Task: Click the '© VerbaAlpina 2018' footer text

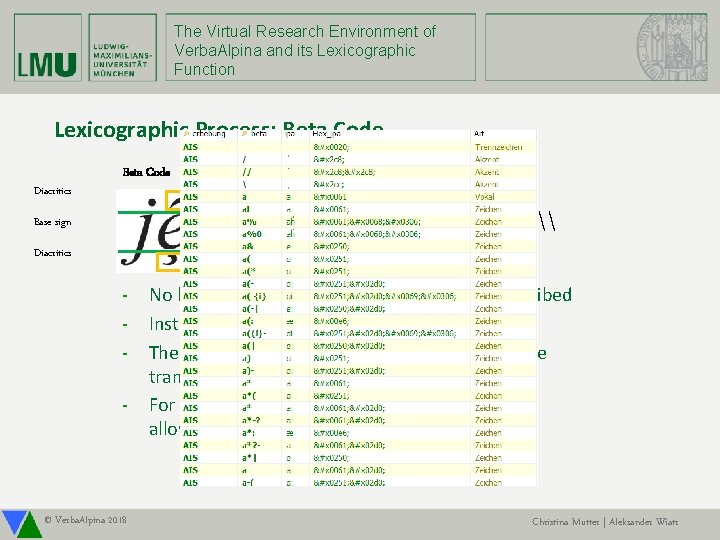Action: [85, 520]
